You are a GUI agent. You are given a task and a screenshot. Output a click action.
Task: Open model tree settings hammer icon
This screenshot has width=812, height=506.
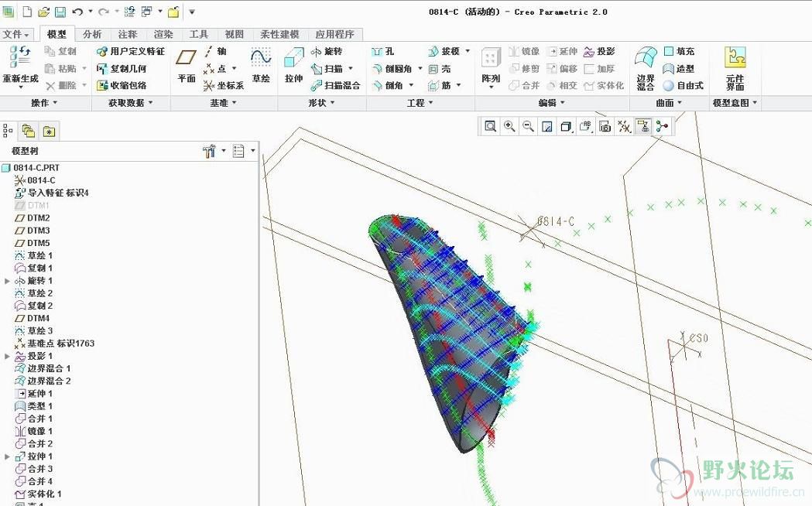(x=209, y=151)
